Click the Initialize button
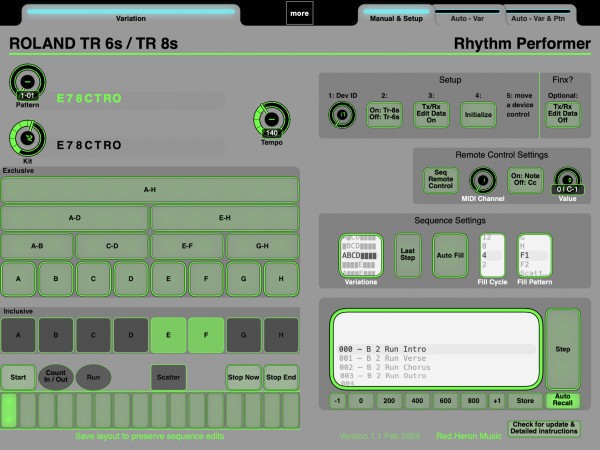This screenshot has height=450, width=600. pyautogui.click(x=478, y=114)
